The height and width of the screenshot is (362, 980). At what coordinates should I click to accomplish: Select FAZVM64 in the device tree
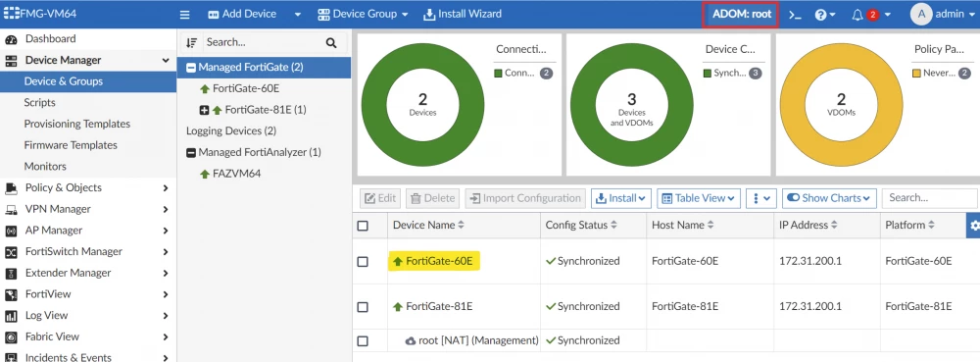coord(236,174)
